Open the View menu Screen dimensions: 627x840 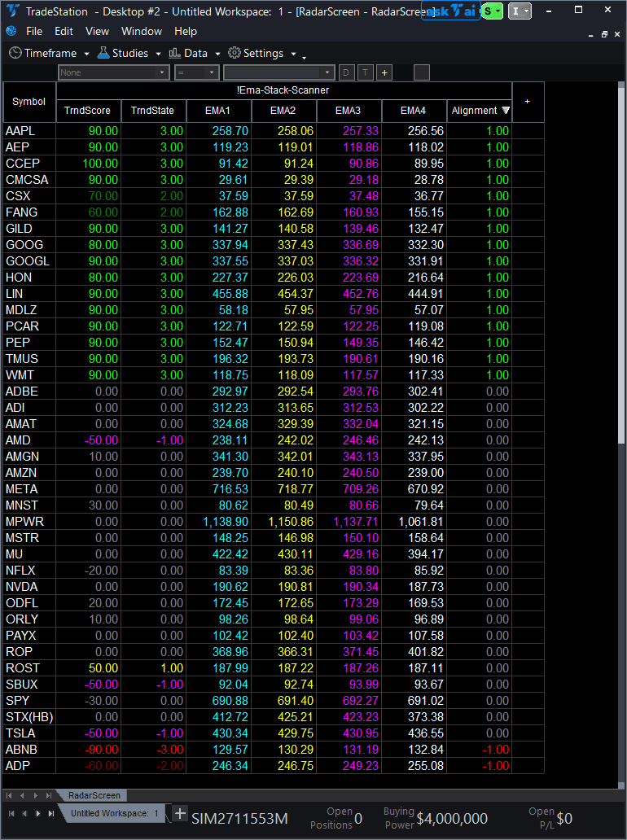(x=97, y=31)
